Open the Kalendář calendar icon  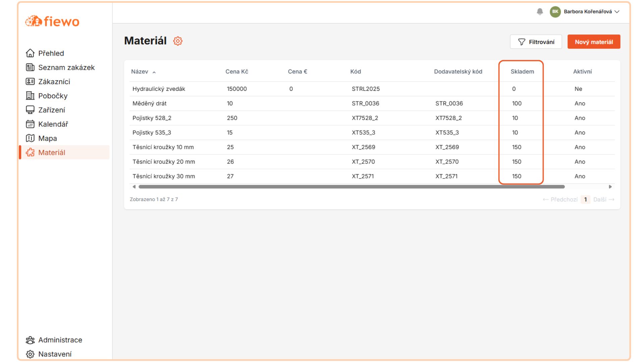click(x=30, y=124)
